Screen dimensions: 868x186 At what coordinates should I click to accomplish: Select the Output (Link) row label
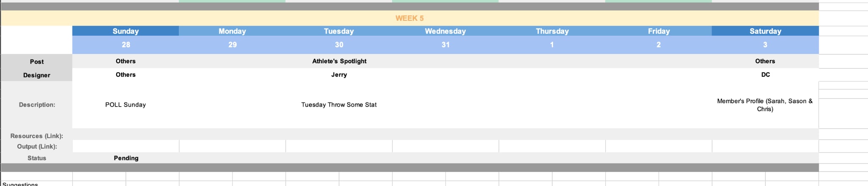pyautogui.click(x=37, y=147)
